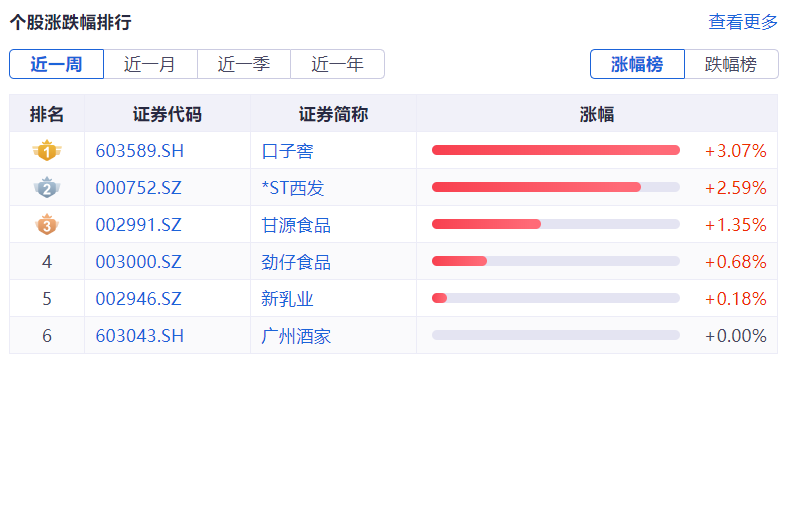Image resolution: width=793 pixels, height=512 pixels.
Task: Click the 涨幅 column header
Action: [x=597, y=114]
